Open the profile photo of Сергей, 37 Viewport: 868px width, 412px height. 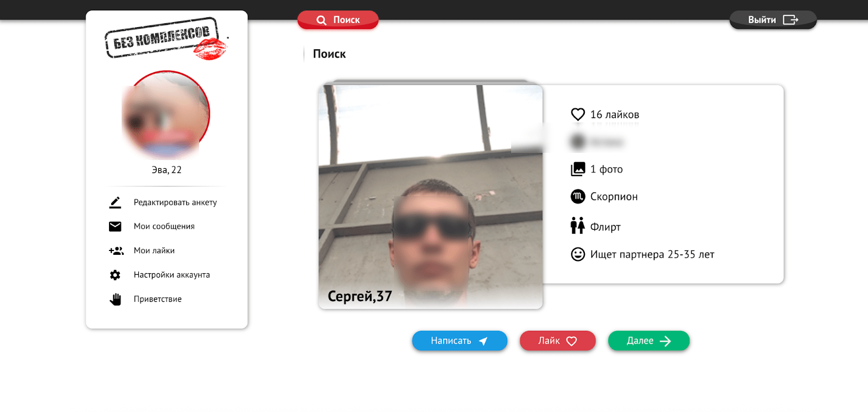pyautogui.click(x=430, y=197)
